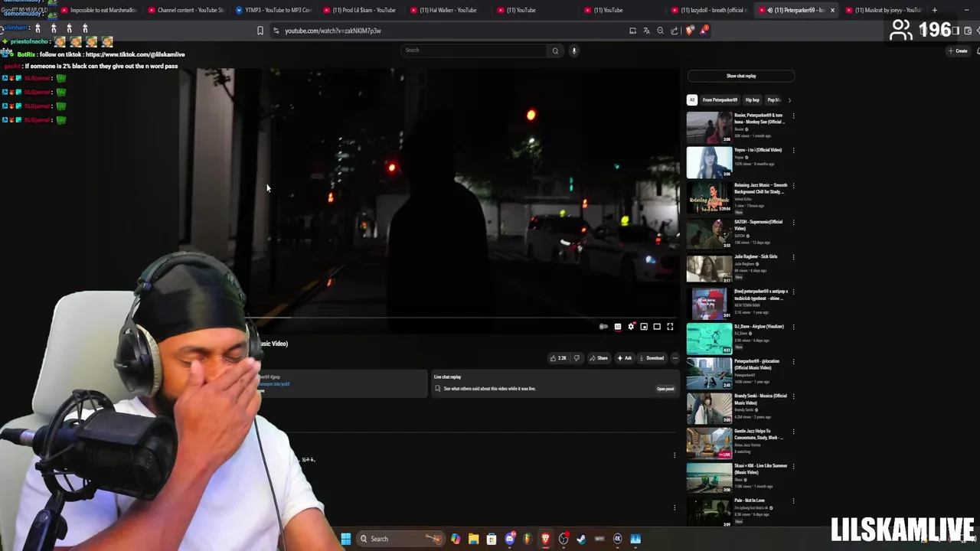The width and height of the screenshot is (980, 551).
Task: Click the URL in the address bar
Action: coord(333,31)
